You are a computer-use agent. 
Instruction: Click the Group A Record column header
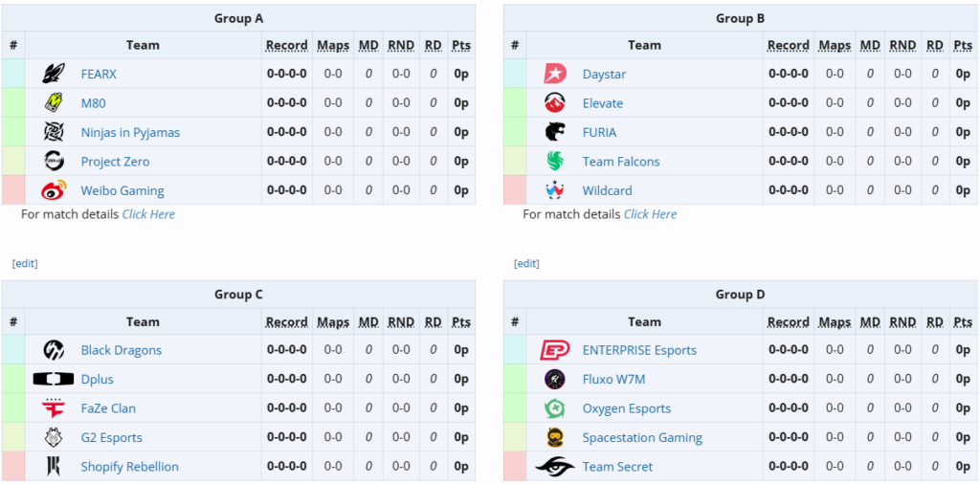point(286,45)
